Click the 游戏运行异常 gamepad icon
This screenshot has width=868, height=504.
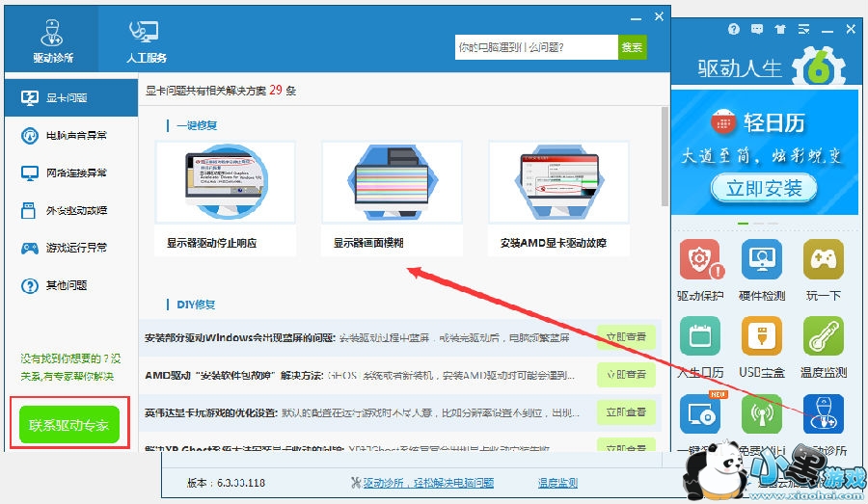point(29,248)
